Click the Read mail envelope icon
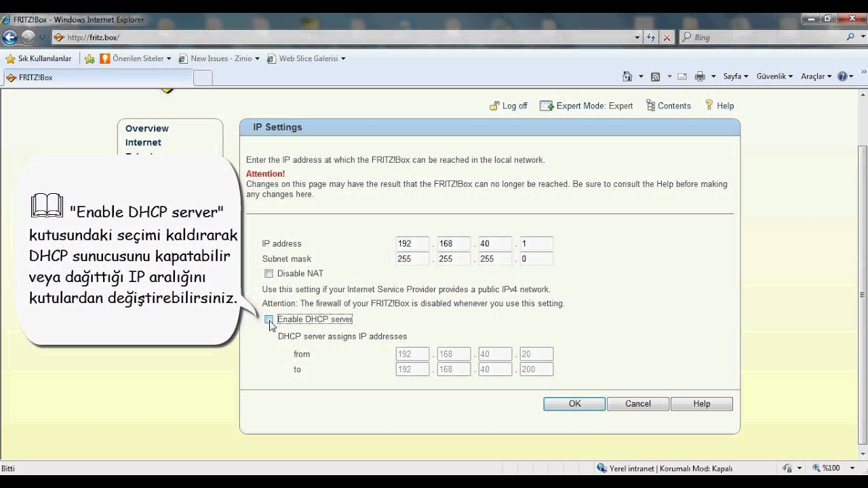 682,77
